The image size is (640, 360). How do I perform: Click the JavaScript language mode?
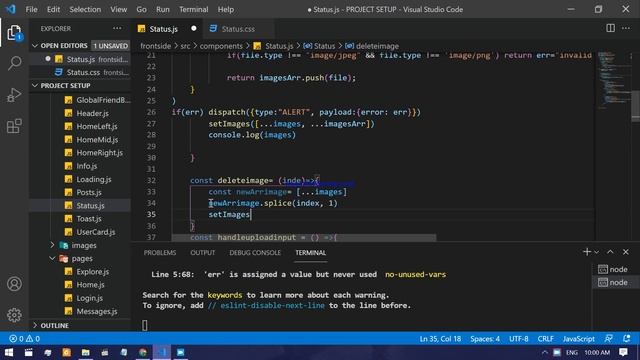click(x=578, y=339)
